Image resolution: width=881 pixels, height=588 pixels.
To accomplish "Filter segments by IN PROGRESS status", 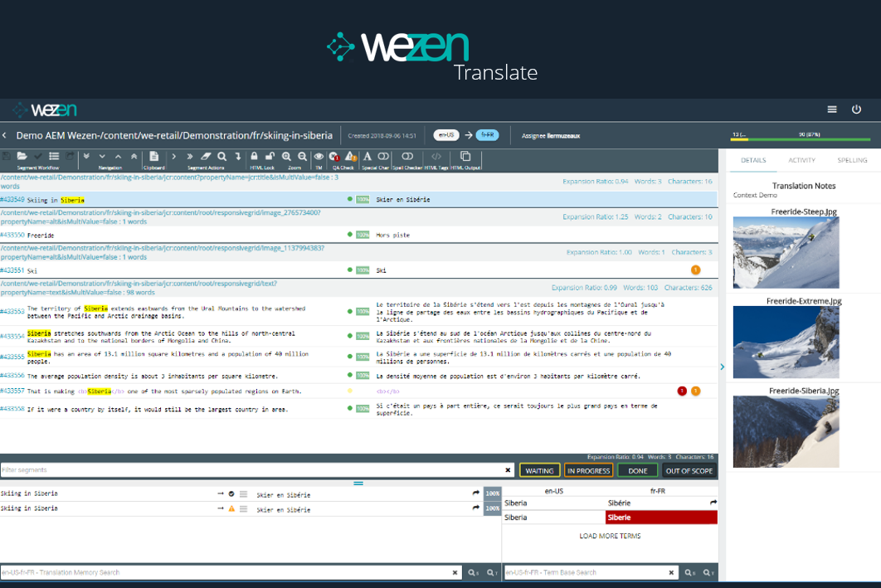I will coord(588,470).
